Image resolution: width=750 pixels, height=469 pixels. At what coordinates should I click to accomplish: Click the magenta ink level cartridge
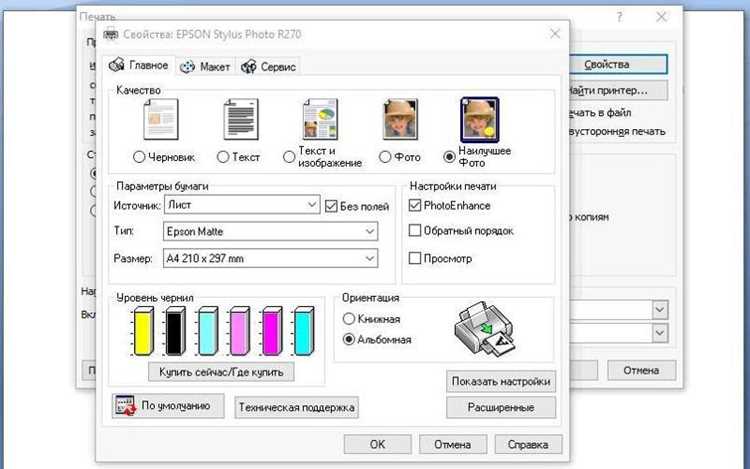click(271, 331)
